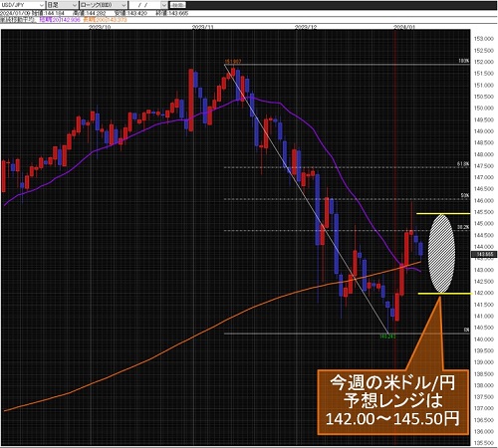Click the 2023/10 date axis label
The width and height of the screenshot is (498, 448).
[100, 27]
